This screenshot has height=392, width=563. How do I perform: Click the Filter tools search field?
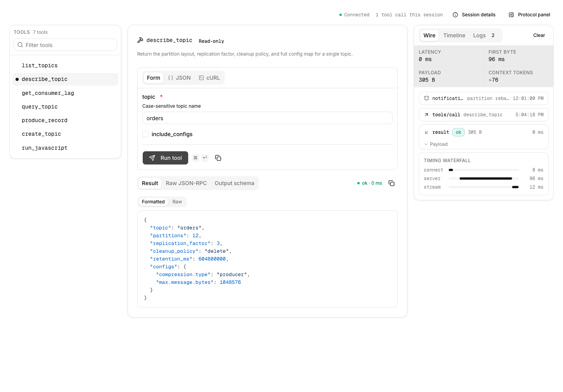coord(65,45)
